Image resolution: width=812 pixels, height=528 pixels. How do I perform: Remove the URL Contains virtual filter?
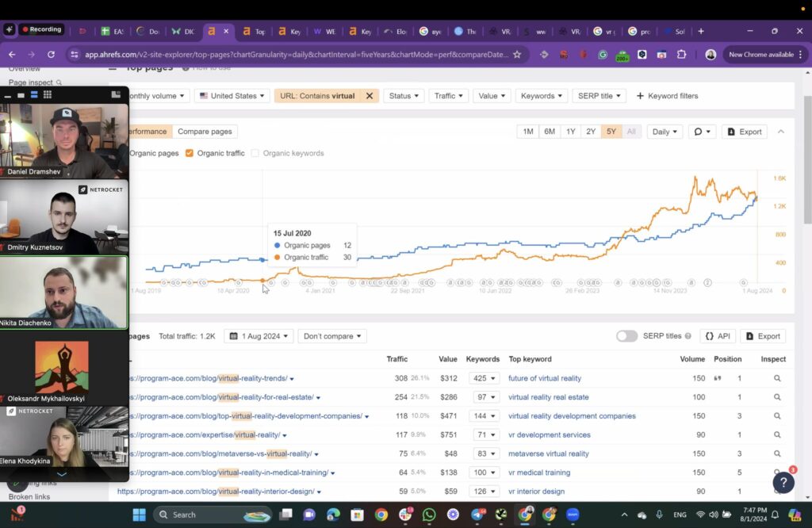(369, 95)
